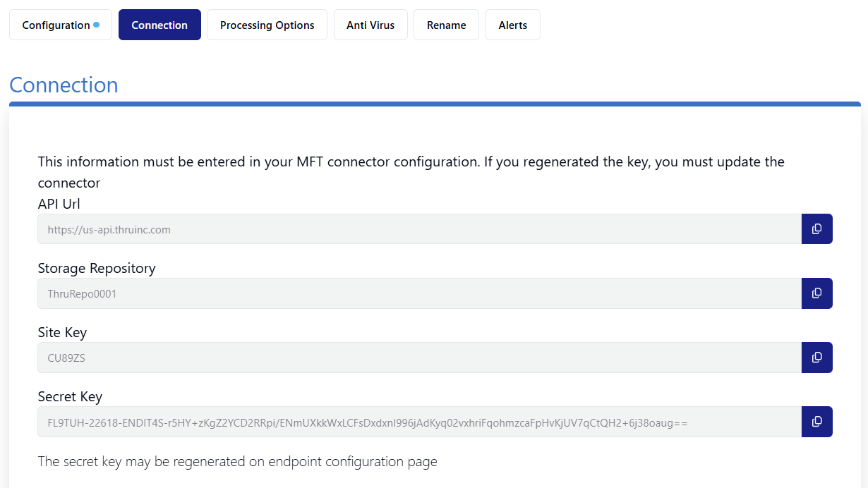Screen dimensions: 868x488
Task: Select the Connection tab
Action: coord(159,25)
